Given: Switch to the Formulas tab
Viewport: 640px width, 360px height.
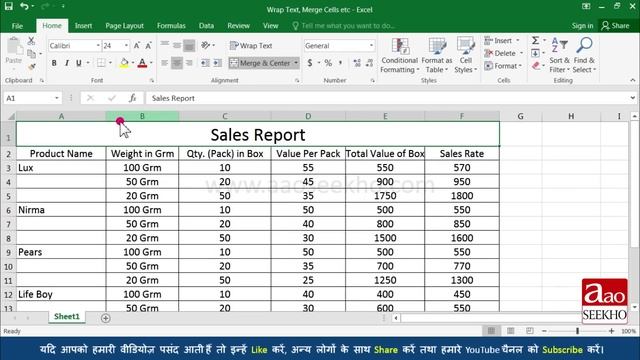Looking at the screenshot, I should [171, 26].
